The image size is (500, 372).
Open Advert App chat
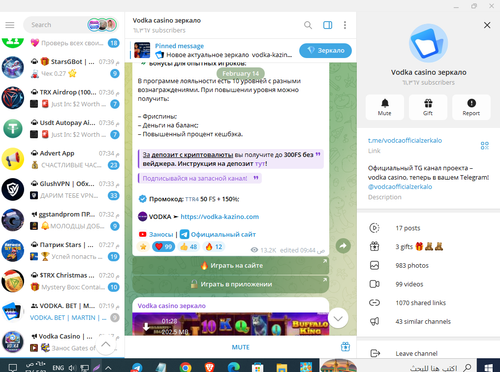pos(62,159)
